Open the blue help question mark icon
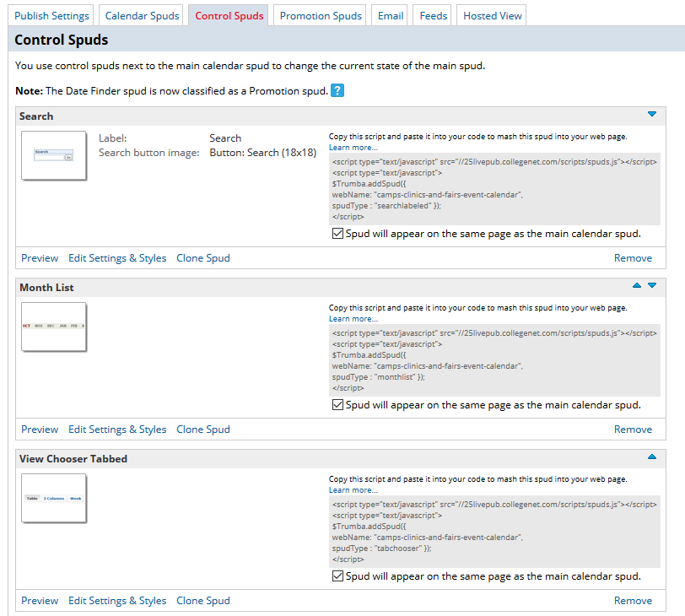The height and width of the screenshot is (616, 685). pyautogui.click(x=337, y=90)
